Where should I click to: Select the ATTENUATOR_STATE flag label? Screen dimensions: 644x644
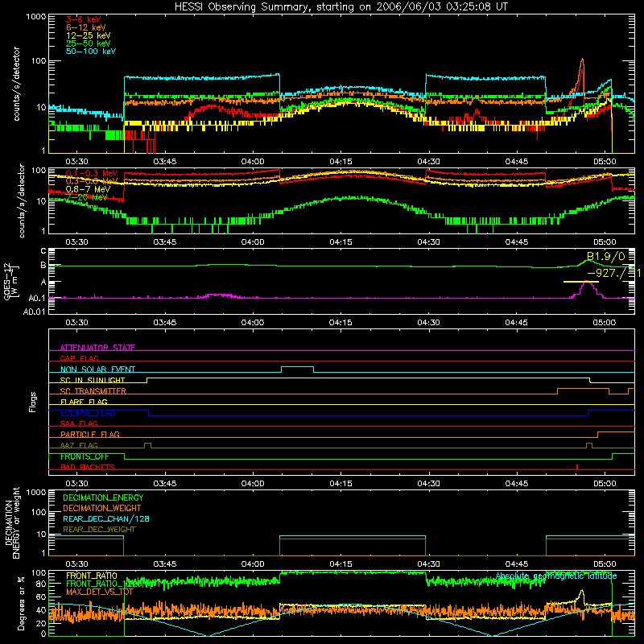(x=97, y=348)
